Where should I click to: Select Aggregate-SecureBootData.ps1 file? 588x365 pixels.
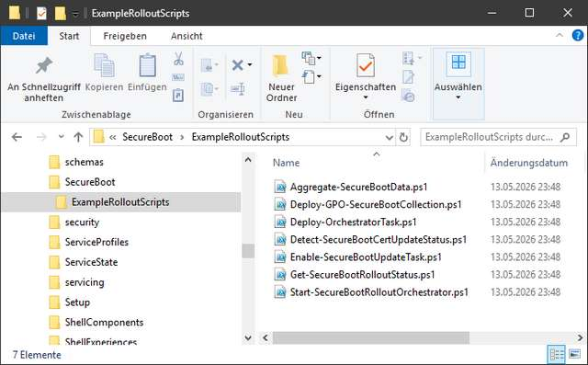click(358, 187)
